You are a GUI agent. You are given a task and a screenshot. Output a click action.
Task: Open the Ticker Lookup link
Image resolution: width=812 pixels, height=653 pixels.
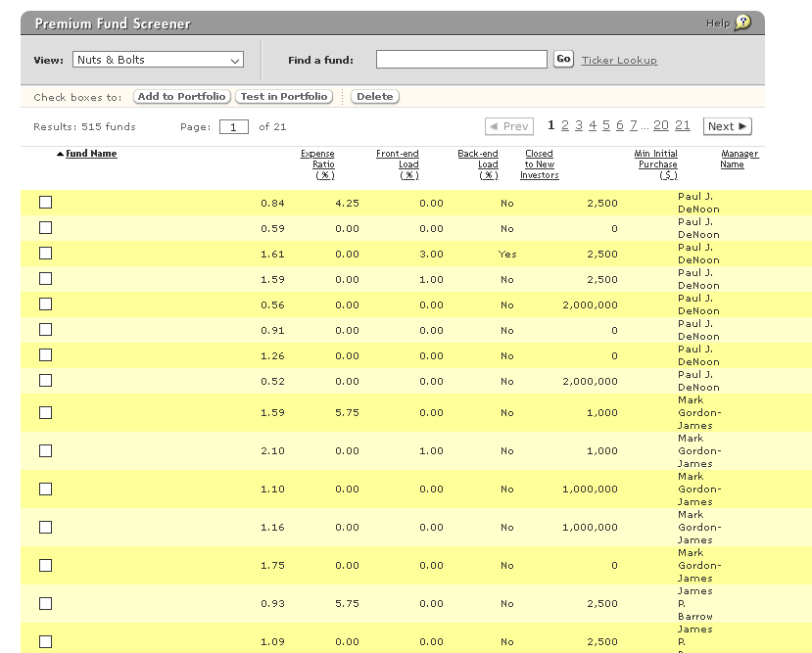(619, 61)
